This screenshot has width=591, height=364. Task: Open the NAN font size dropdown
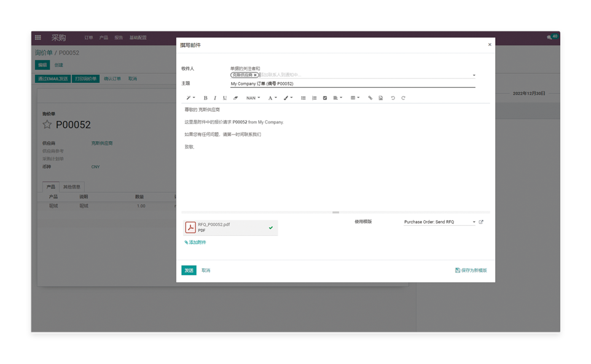click(x=253, y=98)
